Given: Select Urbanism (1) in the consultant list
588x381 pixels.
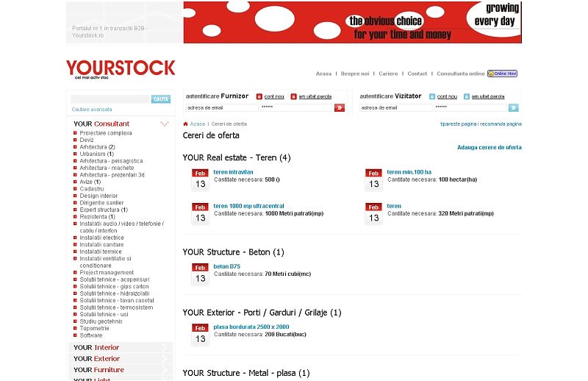Looking at the screenshot, I should (x=96, y=154).
